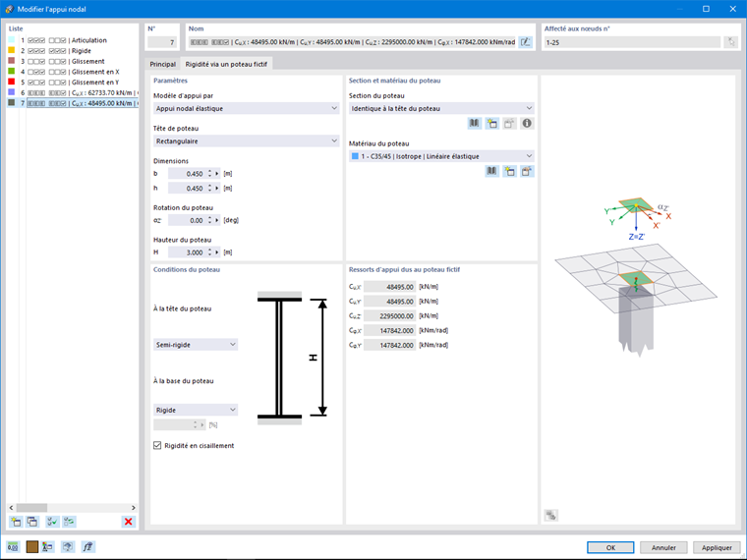The height and width of the screenshot is (560, 747).
Task: Click the edit section icon (greyed)
Action: pyautogui.click(x=509, y=124)
